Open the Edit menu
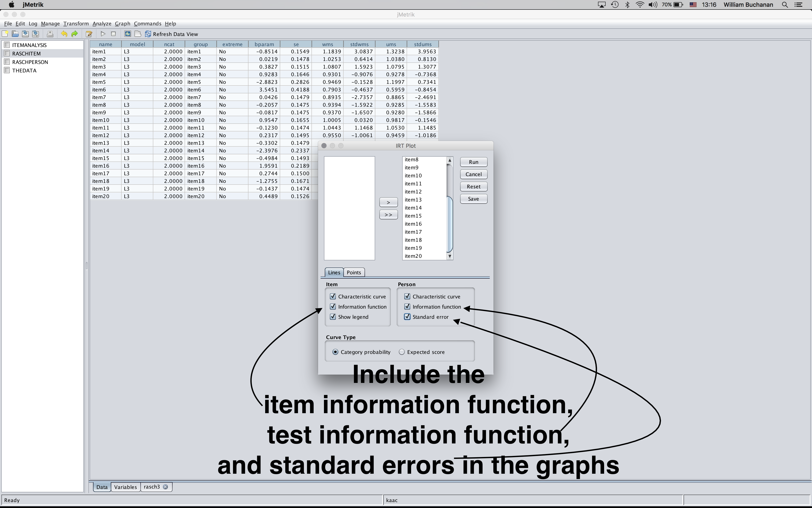Screen dimensions: 812x508 tap(20, 23)
